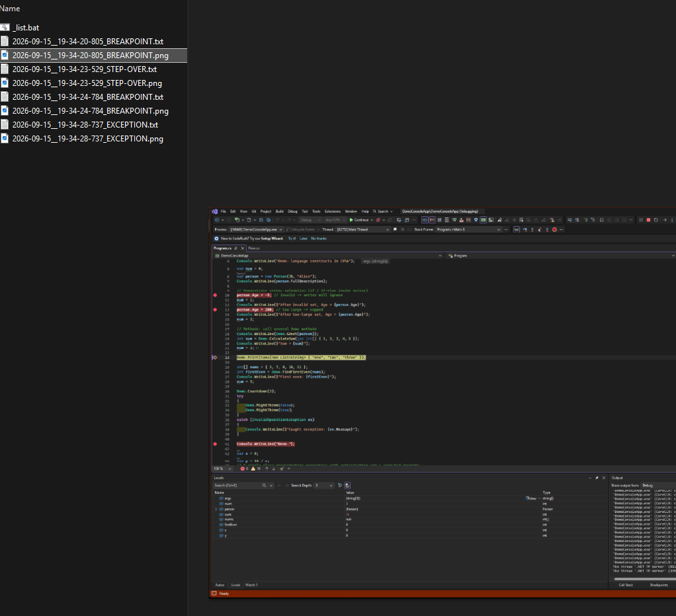Open the Debug menu in Visual Studio
The height and width of the screenshot is (616, 676).
pyautogui.click(x=293, y=212)
